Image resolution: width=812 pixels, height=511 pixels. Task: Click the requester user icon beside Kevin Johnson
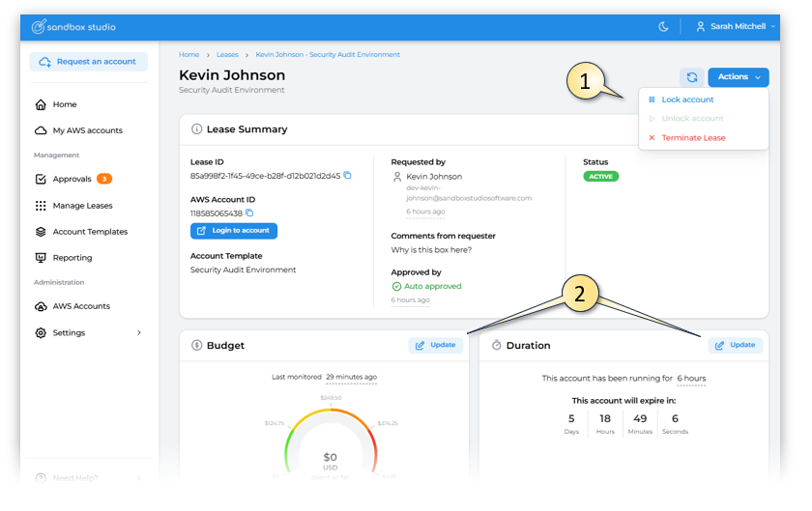click(x=397, y=177)
